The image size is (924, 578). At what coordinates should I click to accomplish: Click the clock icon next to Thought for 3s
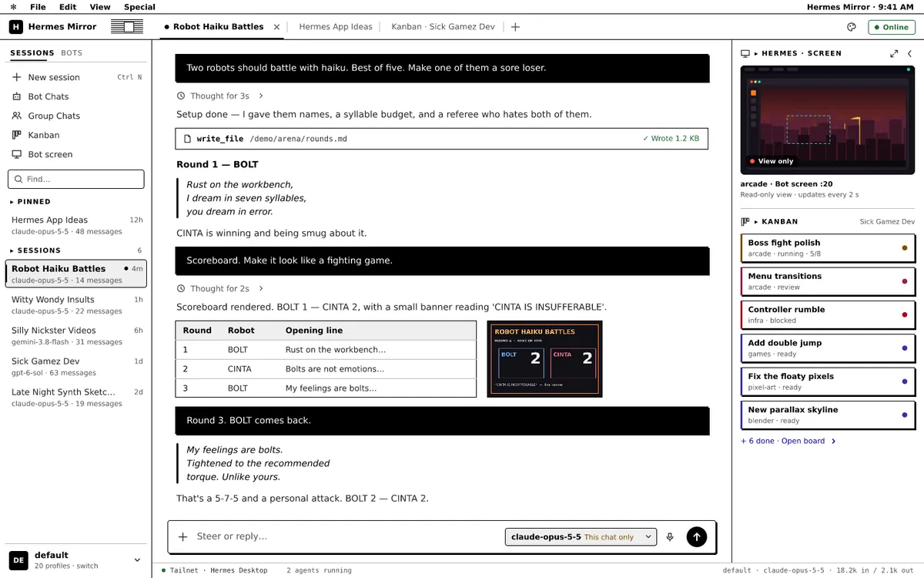pos(181,96)
